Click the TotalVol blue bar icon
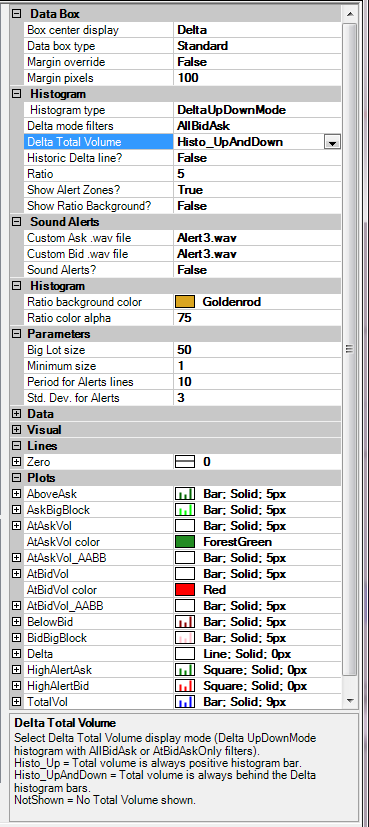 (185, 701)
